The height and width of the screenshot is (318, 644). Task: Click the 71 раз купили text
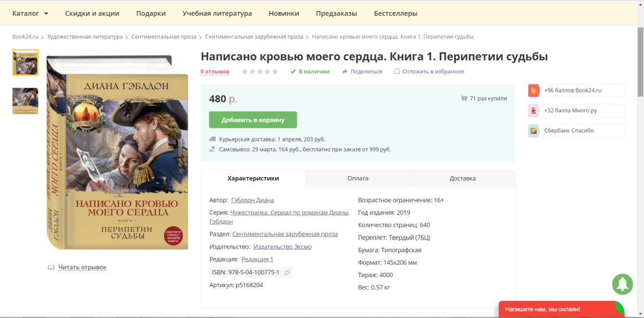[489, 99]
